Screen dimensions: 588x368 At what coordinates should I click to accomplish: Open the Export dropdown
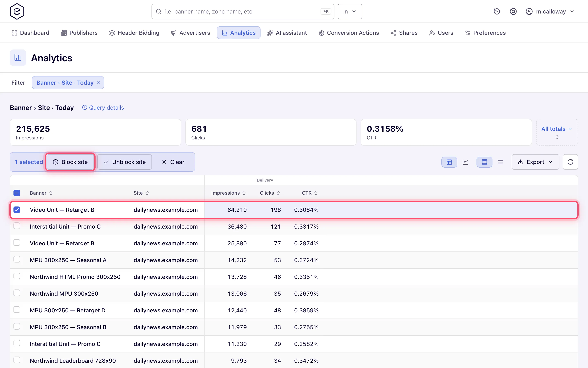535,162
